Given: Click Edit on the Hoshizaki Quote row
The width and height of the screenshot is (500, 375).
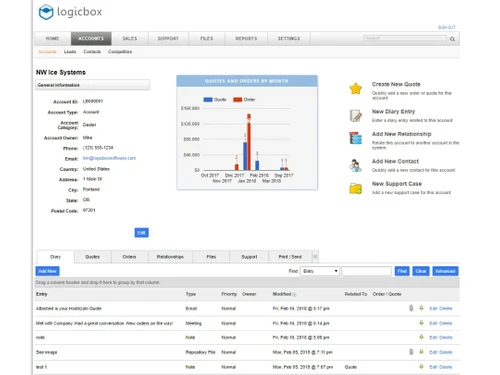Looking at the screenshot, I should pos(433,308).
